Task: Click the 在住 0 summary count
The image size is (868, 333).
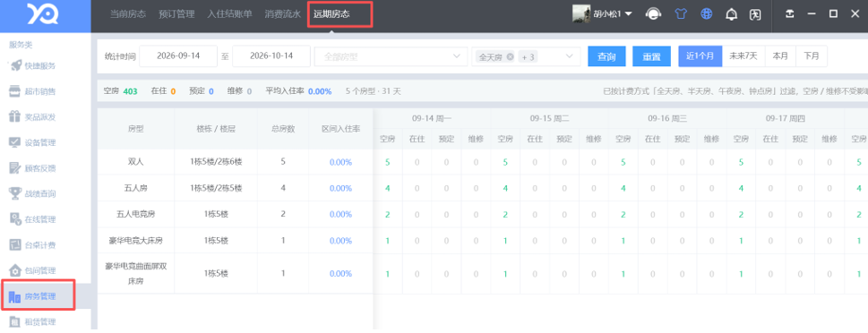Action: [x=163, y=91]
